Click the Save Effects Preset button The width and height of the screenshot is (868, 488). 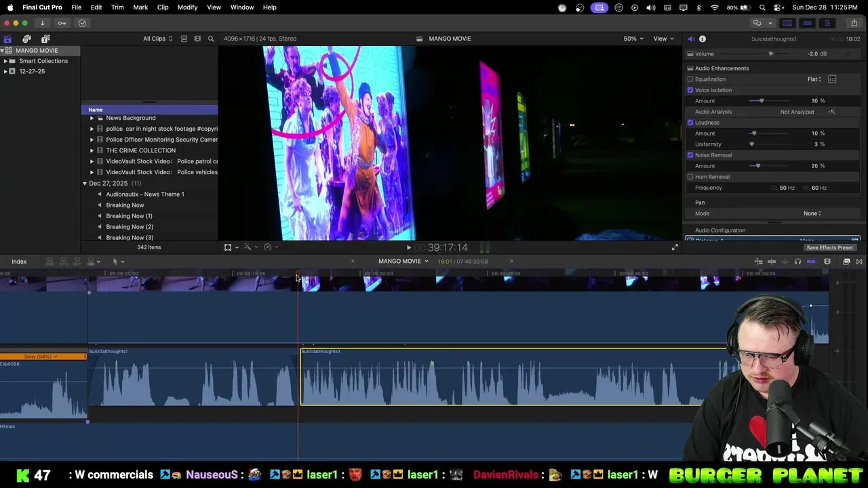coord(829,248)
